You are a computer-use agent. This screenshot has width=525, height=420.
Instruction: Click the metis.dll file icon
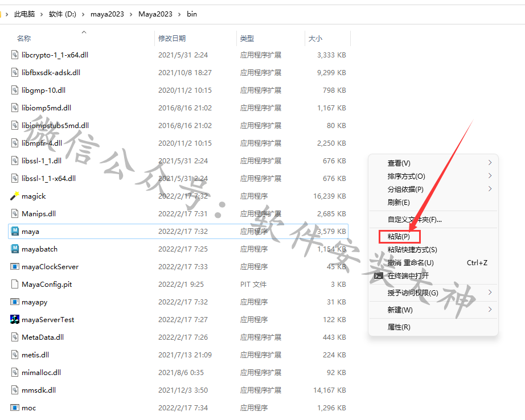click(15, 355)
